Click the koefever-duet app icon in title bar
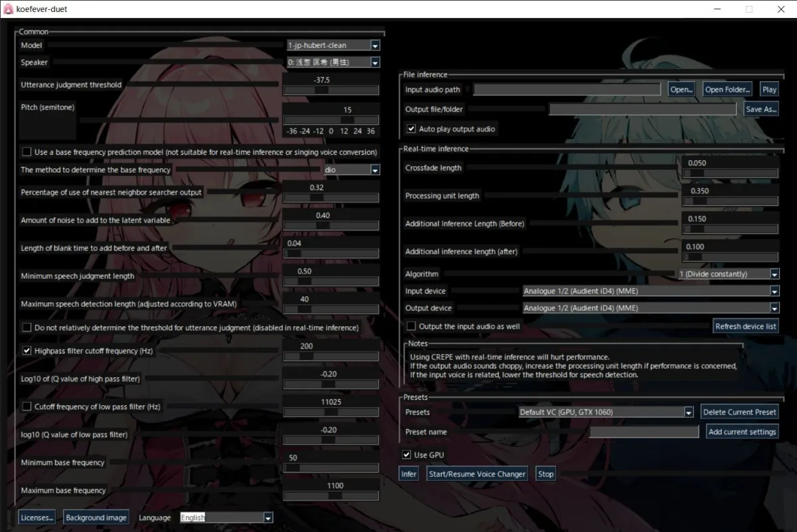 (8, 9)
